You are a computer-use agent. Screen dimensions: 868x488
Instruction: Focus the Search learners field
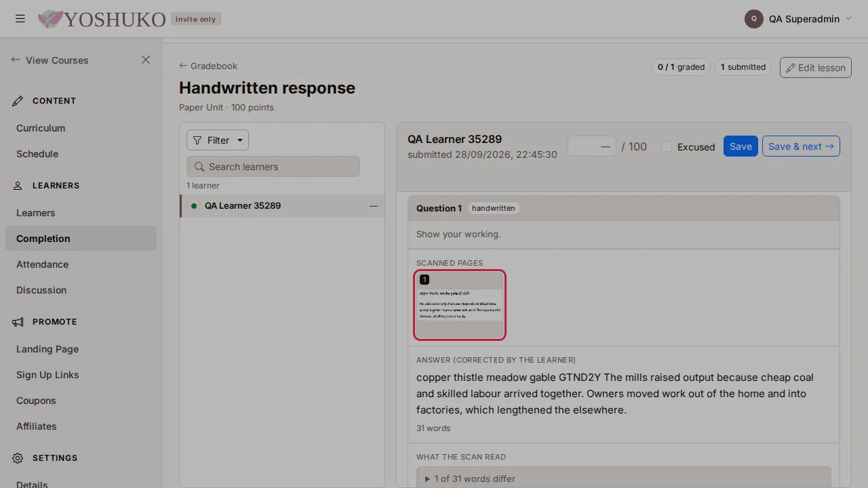(273, 167)
